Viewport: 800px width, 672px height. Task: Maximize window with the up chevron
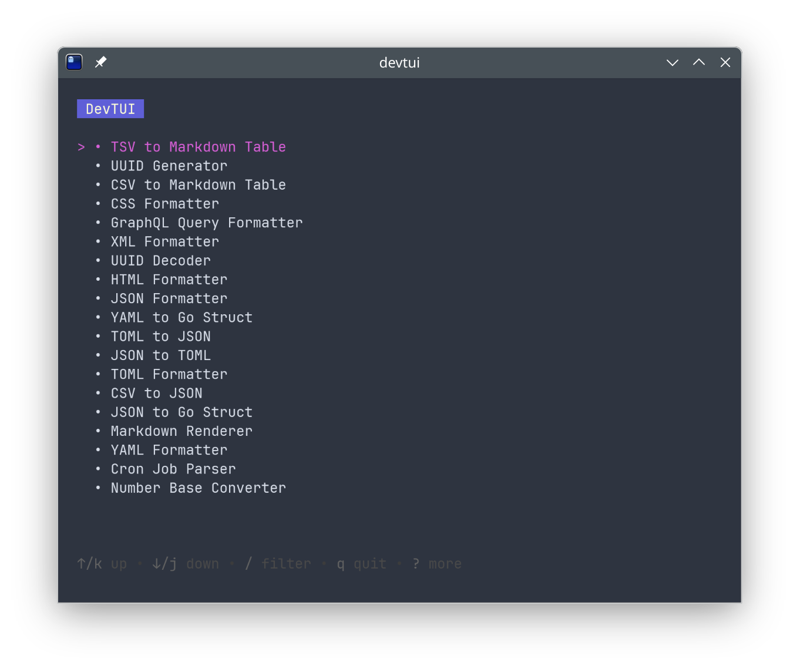[x=698, y=62]
